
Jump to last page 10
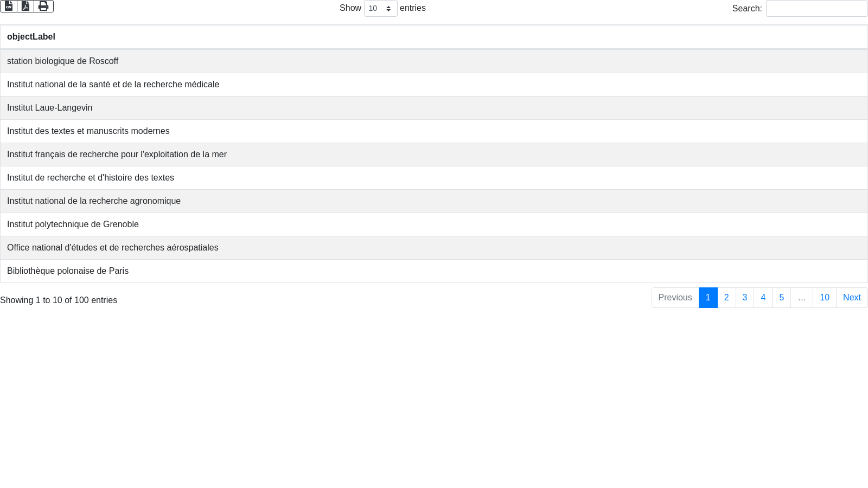(x=824, y=298)
